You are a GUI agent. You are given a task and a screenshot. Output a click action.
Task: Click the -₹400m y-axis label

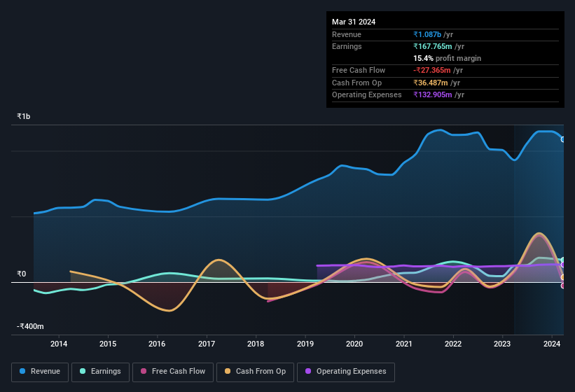30,326
